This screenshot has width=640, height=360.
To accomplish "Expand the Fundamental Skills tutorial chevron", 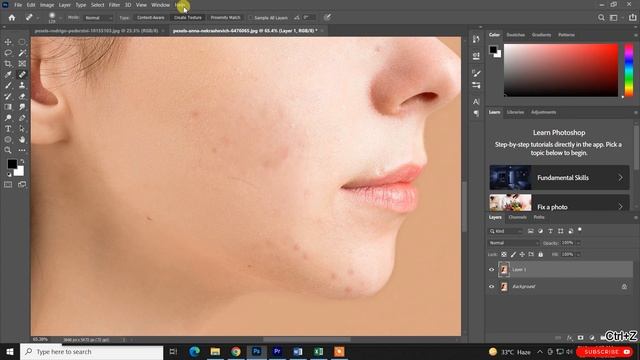I will (620, 178).
